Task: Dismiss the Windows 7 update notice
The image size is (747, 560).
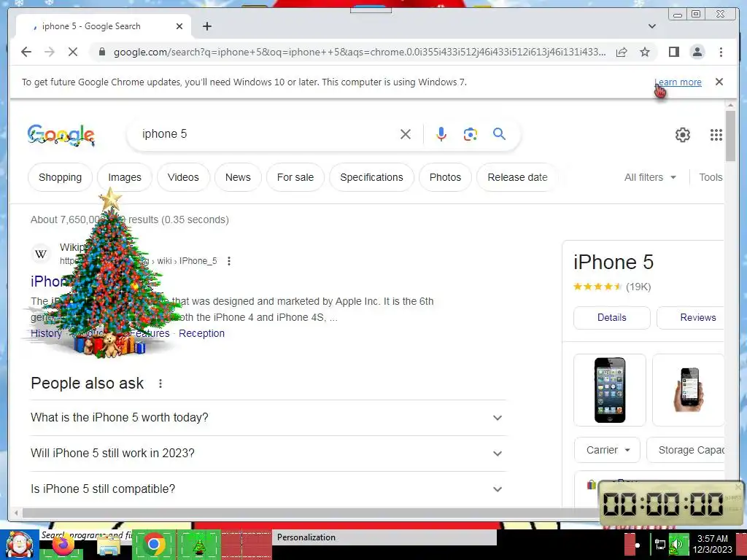Action: point(719,82)
